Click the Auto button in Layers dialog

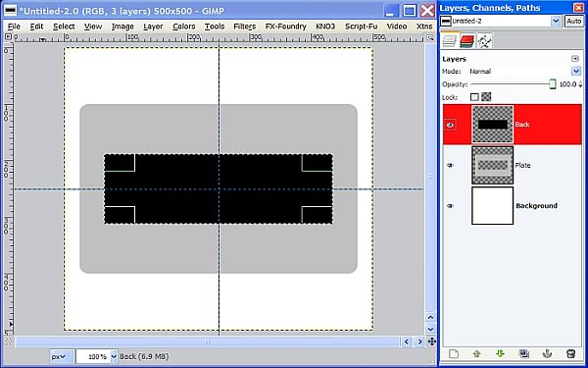pos(573,21)
